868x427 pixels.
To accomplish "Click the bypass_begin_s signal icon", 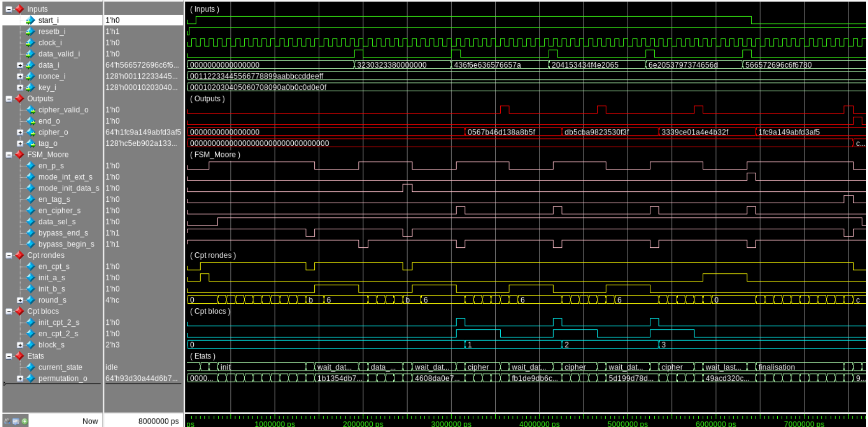I will [30, 244].
